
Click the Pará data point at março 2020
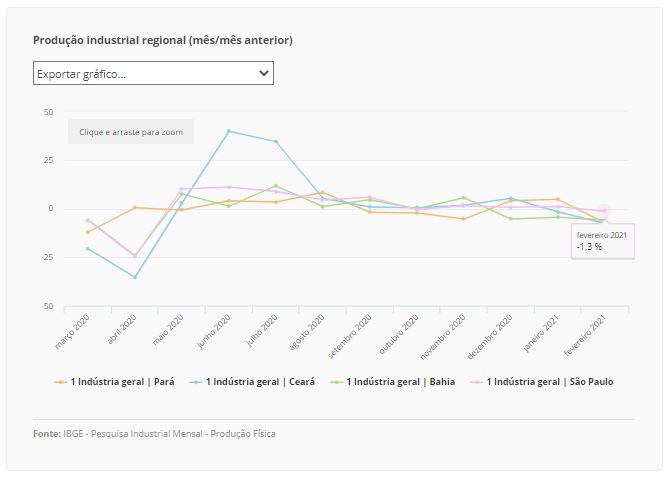coord(88,232)
